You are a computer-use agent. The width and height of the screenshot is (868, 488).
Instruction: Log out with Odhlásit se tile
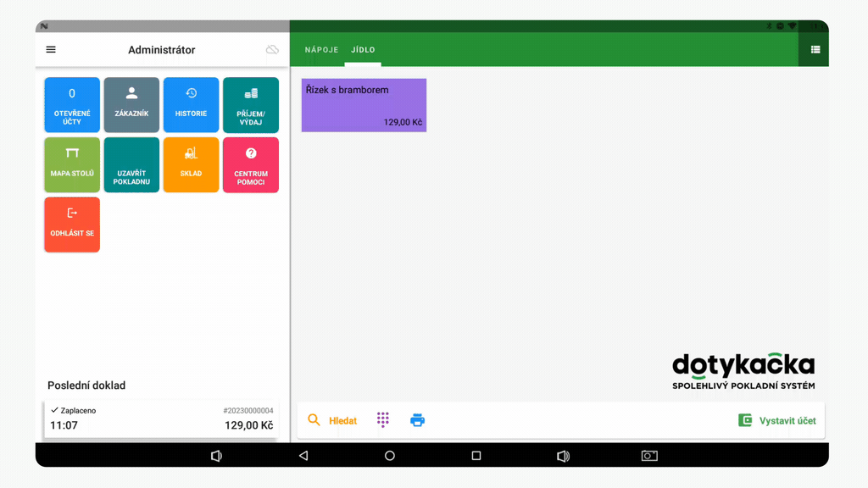pos(72,225)
